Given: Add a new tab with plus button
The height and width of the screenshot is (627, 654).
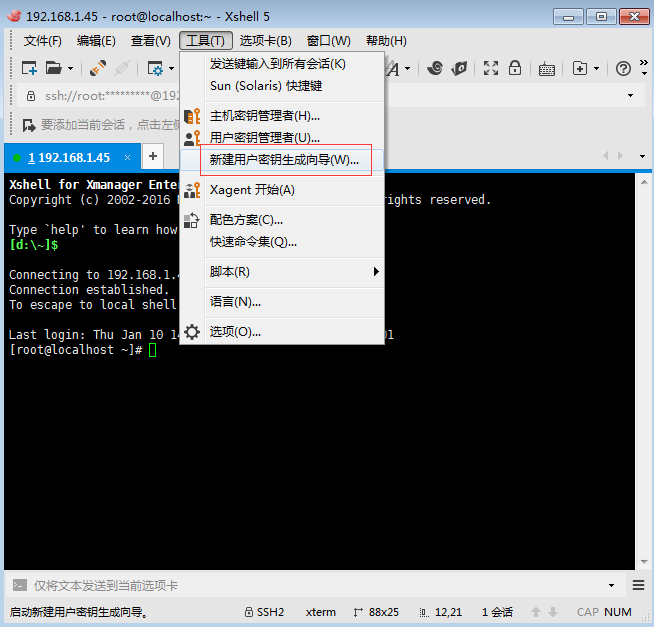Looking at the screenshot, I should click(x=153, y=156).
